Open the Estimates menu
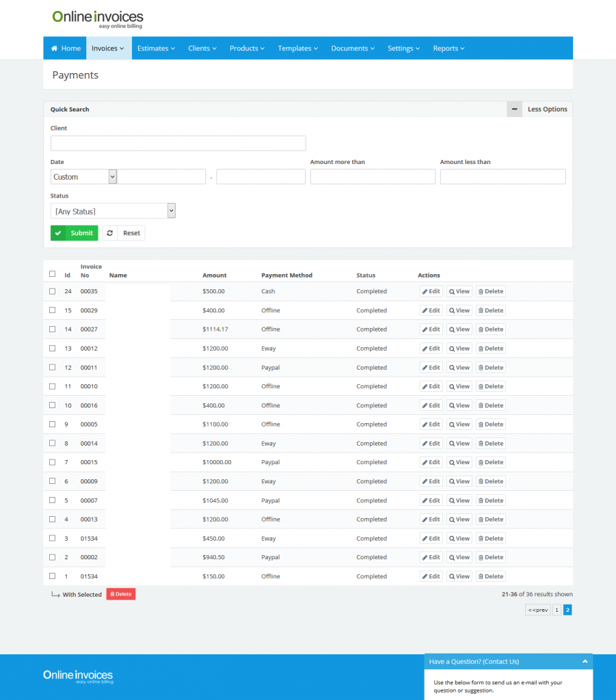 pyautogui.click(x=156, y=49)
